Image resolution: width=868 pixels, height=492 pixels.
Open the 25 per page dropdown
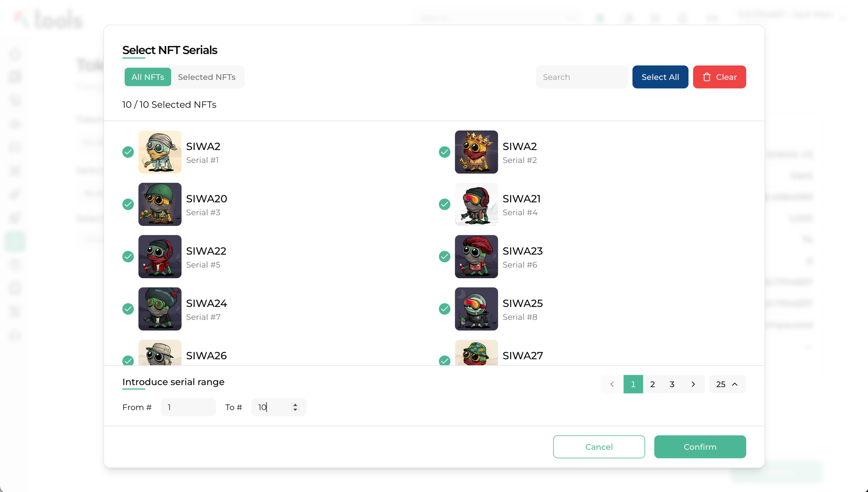click(727, 384)
